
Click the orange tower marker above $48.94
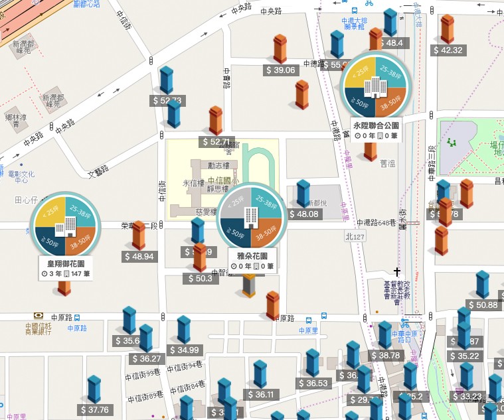click(x=139, y=236)
